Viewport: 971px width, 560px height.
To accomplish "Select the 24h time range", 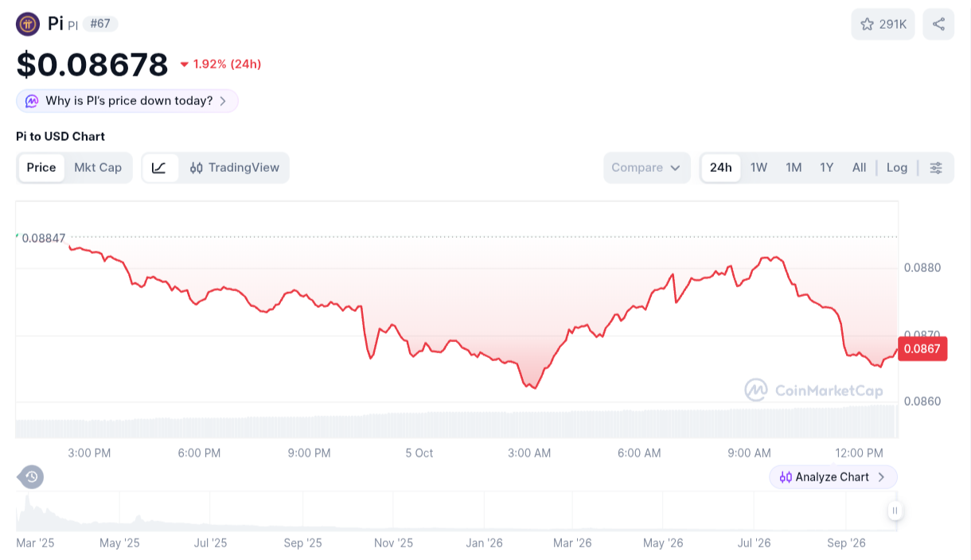I will click(x=721, y=168).
